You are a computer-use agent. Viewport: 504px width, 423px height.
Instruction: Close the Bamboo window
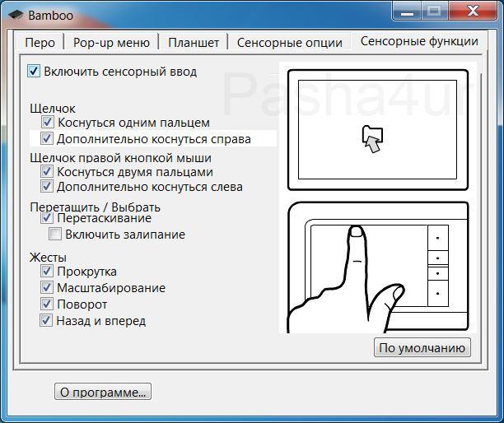[x=473, y=12]
